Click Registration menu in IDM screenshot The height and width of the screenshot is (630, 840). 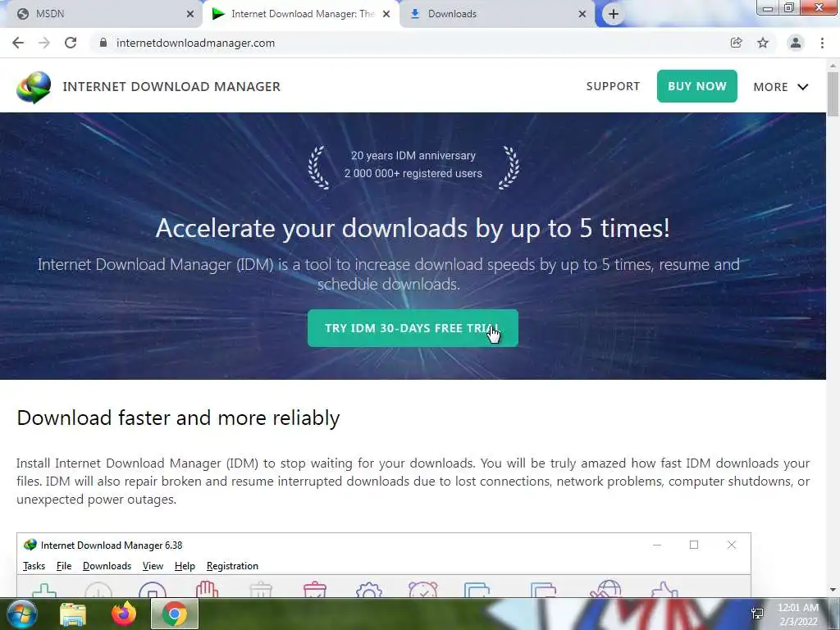pos(232,566)
